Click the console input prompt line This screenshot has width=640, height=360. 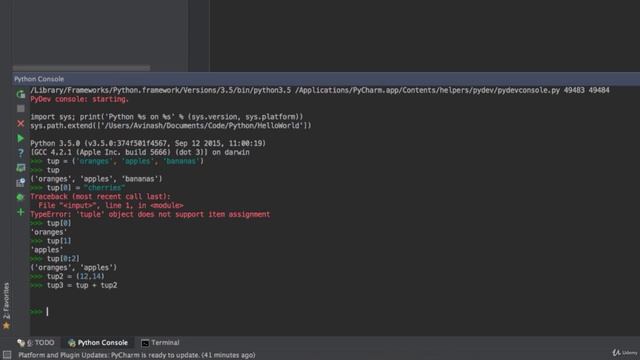[x=335, y=312]
